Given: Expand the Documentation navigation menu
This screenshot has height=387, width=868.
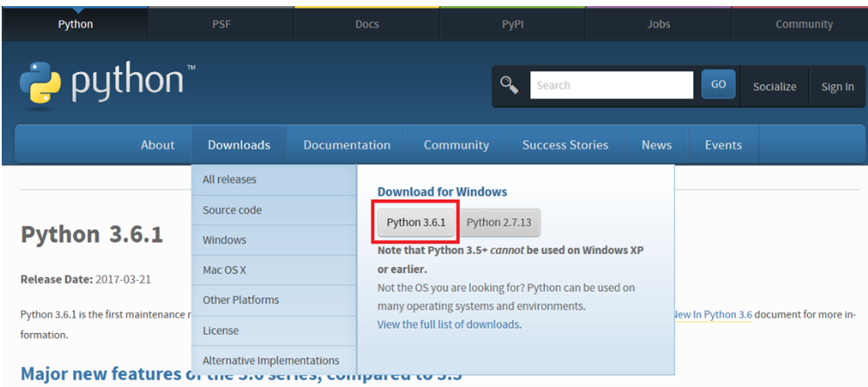Looking at the screenshot, I should tap(347, 145).
